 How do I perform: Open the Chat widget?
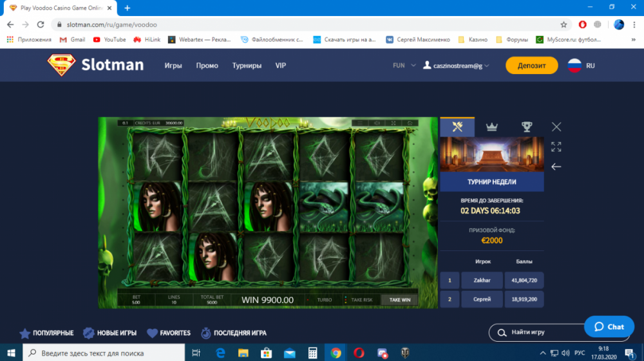click(609, 327)
